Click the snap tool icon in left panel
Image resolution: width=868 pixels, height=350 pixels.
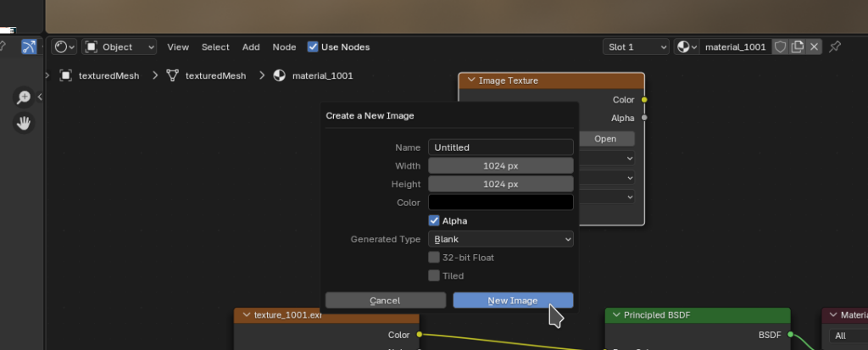(x=29, y=47)
